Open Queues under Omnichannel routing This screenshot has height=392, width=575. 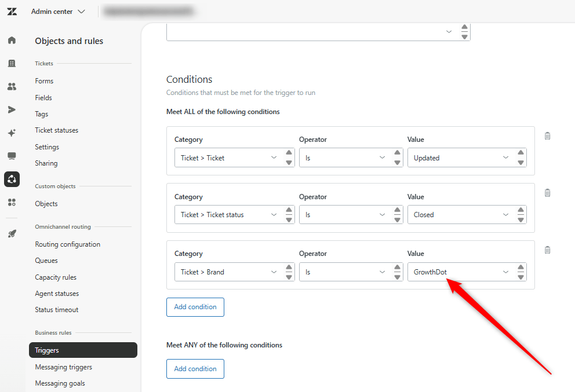[x=46, y=261]
